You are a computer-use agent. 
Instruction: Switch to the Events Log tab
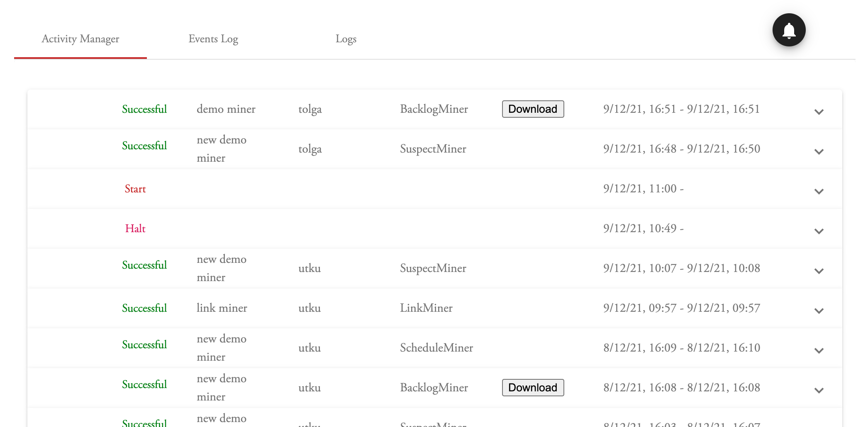(213, 39)
